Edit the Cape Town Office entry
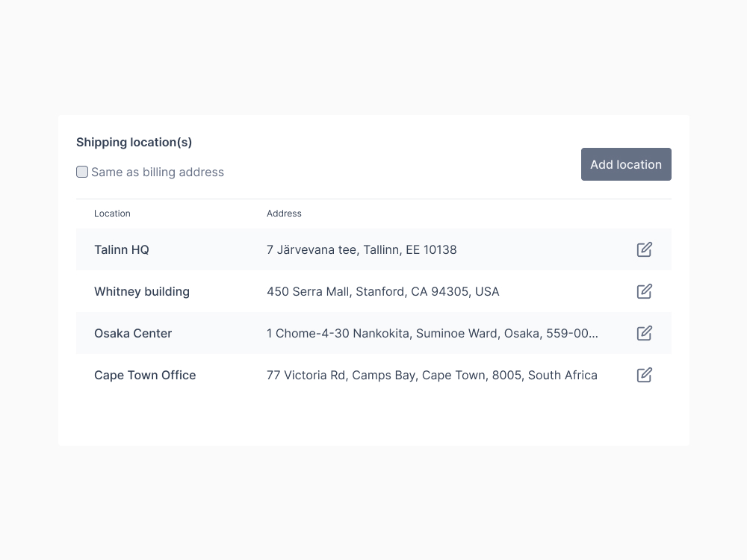 click(645, 375)
